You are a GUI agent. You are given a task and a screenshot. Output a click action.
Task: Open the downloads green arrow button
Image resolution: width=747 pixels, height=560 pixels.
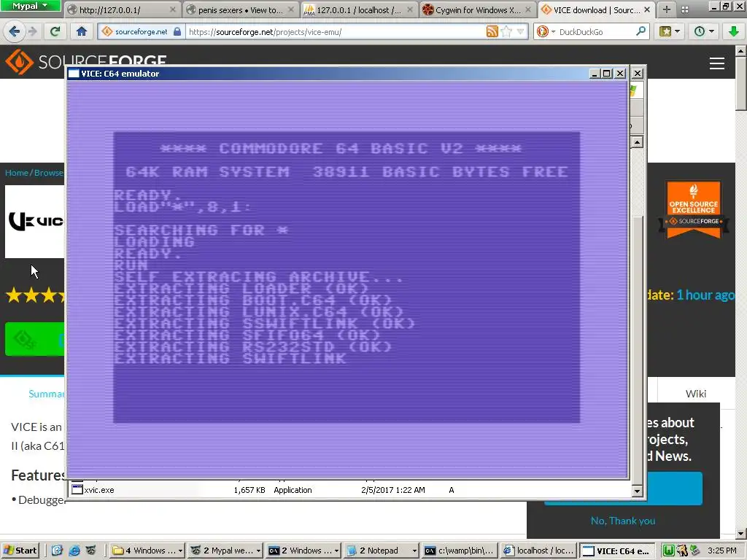tap(733, 32)
